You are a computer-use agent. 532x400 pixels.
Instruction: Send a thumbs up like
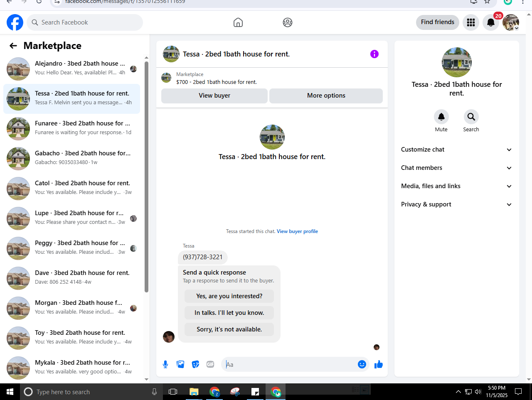379,364
